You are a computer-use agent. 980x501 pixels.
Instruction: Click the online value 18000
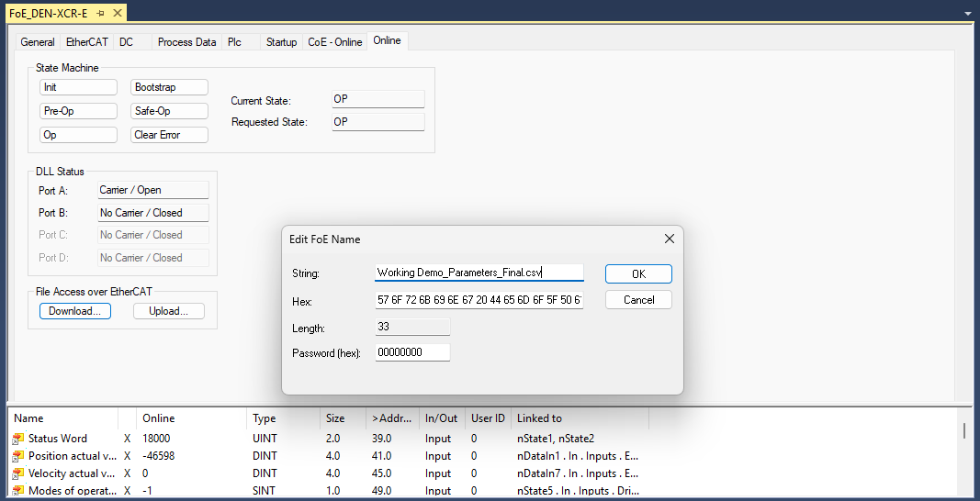pos(156,439)
